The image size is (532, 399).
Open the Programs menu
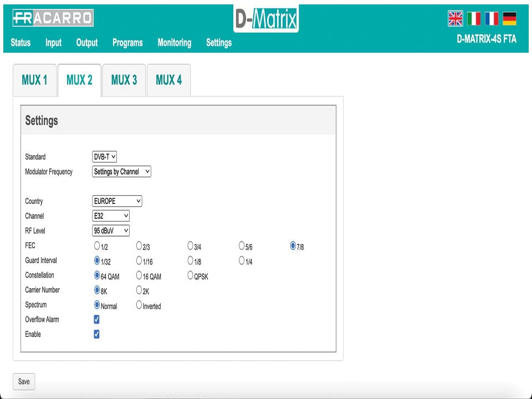click(127, 43)
